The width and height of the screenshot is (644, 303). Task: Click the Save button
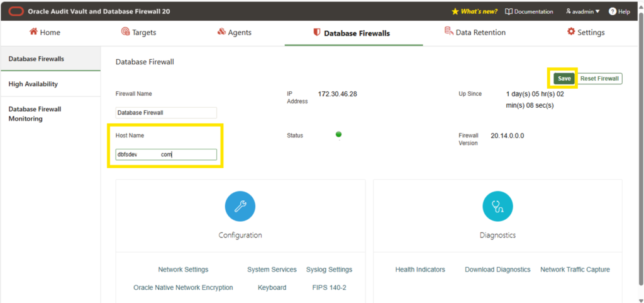click(x=564, y=79)
